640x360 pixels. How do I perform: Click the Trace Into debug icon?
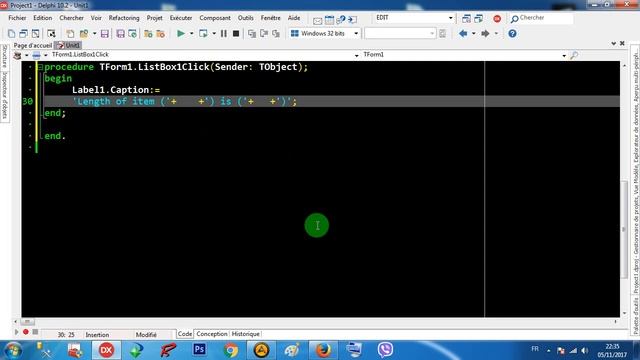click(x=252, y=34)
